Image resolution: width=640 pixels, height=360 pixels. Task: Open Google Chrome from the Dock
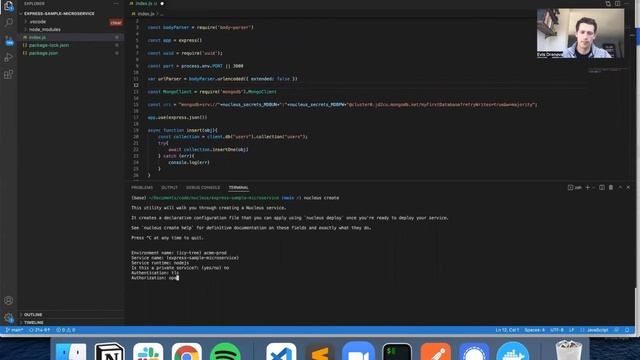pyautogui.click(x=187, y=352)
